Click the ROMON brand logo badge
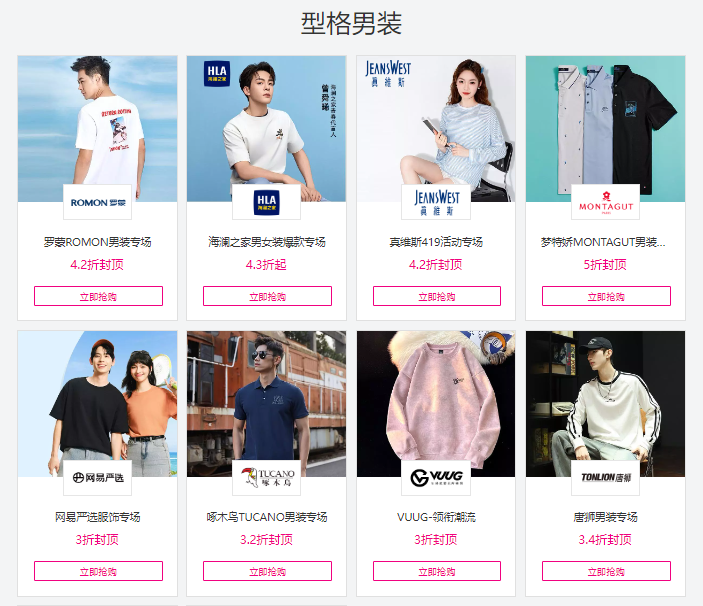Viewport: 703px width, 606px height. [x=97, y=202]
